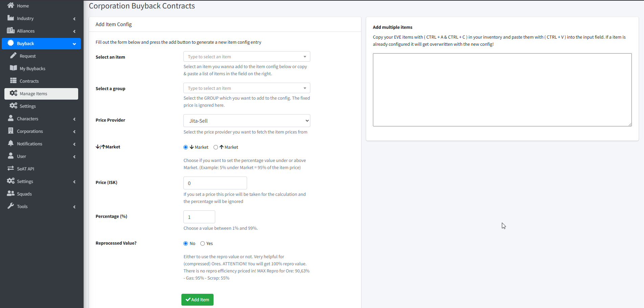Select the up-arrow Market radio button
The image size is (644, 308).
(216, 147)
